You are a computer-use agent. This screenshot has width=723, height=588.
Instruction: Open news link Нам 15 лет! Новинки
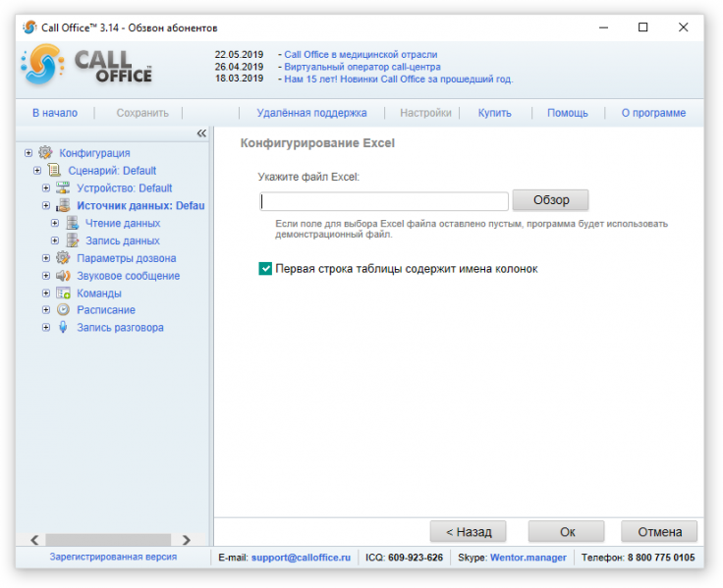(x=399, y=79)
